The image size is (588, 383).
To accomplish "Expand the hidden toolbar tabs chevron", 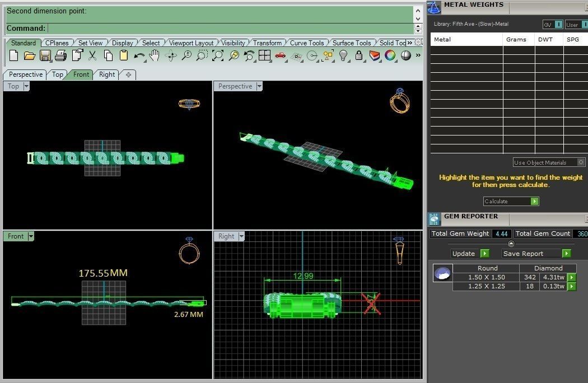I will click(x=409, y=43).
